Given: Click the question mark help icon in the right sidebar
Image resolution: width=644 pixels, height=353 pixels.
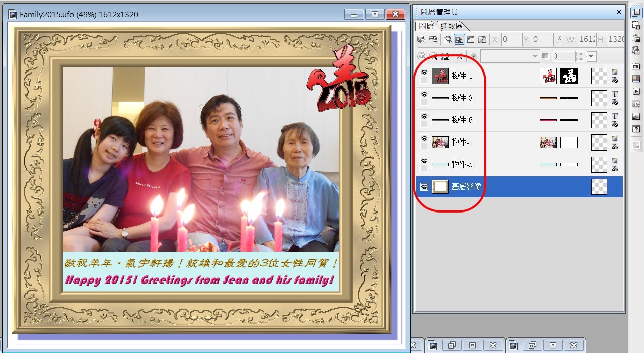Looking at the screenshot, I should point(636,129).
